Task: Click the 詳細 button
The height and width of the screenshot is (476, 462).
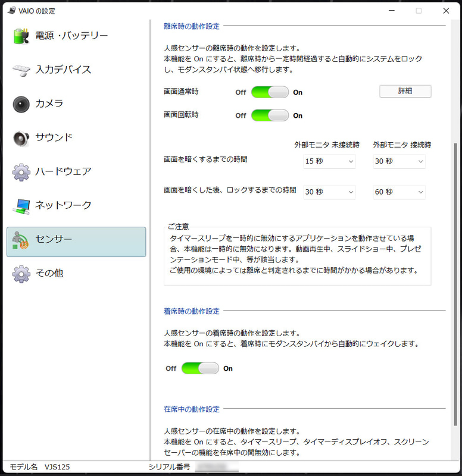Action: click(x=405, y=91)
